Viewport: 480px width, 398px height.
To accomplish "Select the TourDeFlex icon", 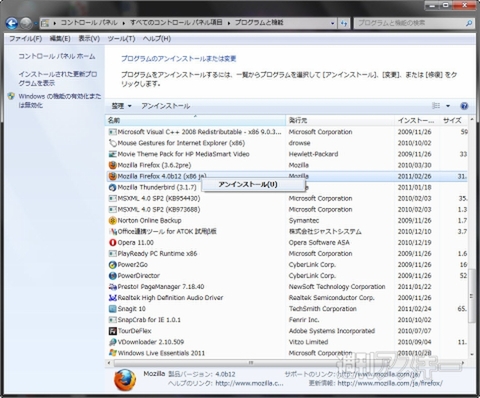I will 113,331.
